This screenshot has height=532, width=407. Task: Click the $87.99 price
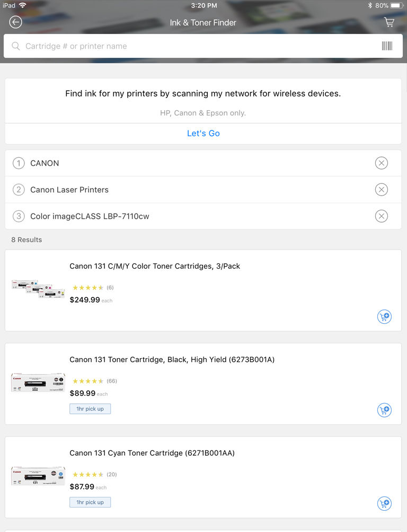[82, 486]
